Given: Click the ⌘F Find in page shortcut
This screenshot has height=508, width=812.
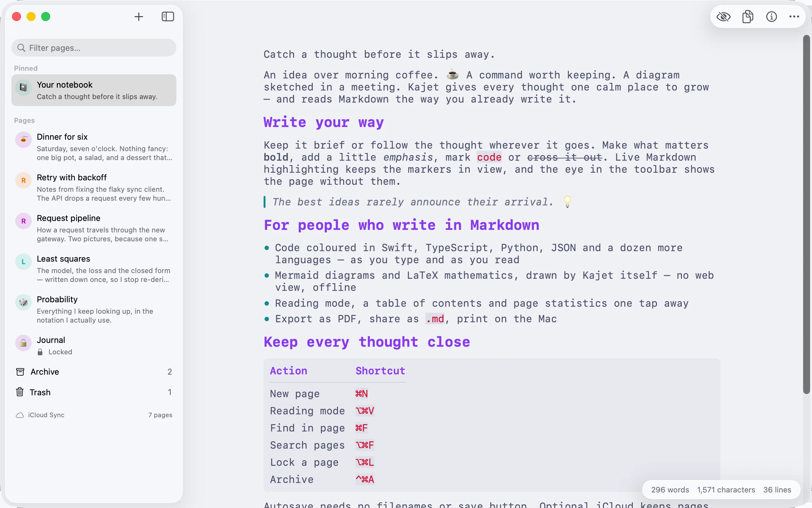Looking at the screenshot, I should (361, 428).
